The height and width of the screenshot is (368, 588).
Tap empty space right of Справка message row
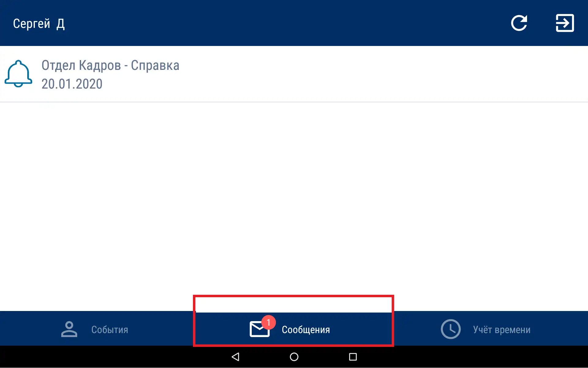click(x=383, y=74)
